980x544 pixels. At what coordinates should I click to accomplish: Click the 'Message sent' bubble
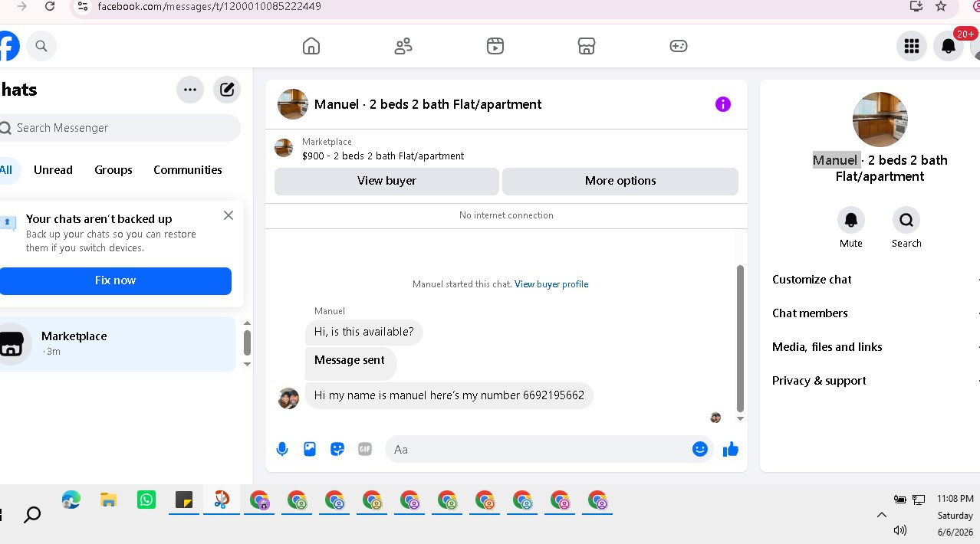coord(350,363)
